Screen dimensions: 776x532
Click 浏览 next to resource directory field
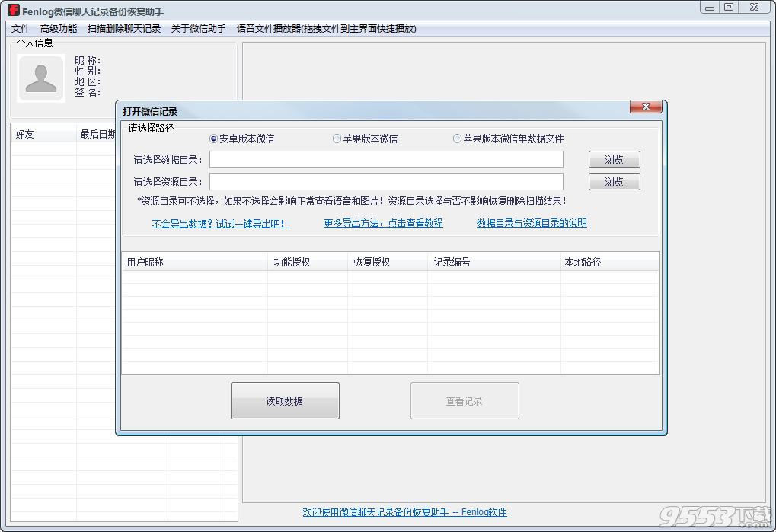tap(614, 181)
